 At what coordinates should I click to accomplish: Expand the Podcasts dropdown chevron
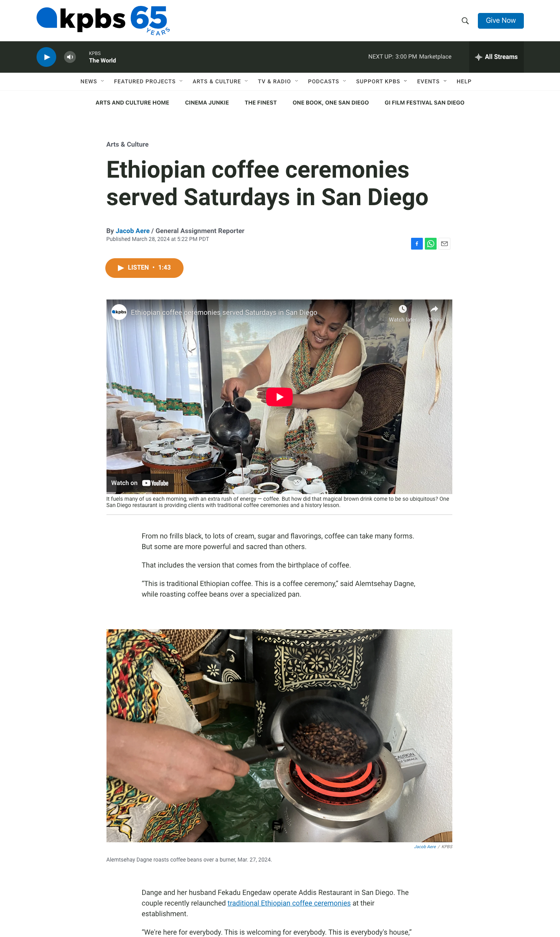point(345,81)
